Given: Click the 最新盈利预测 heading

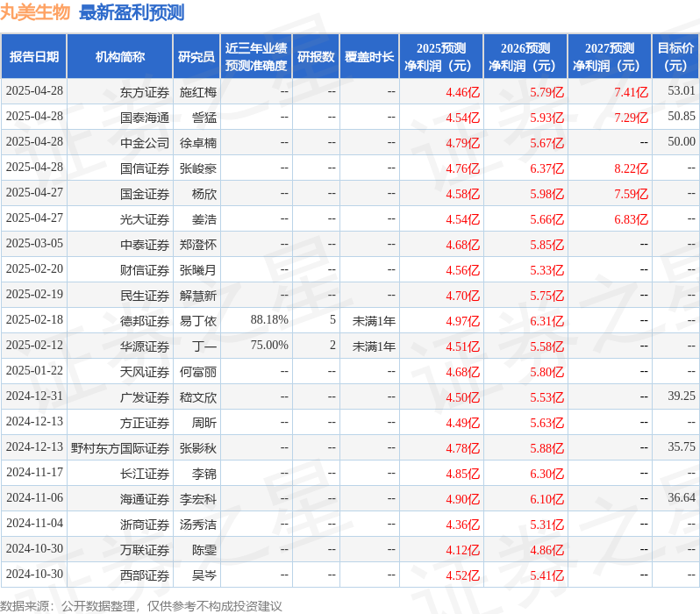Looking at the screenshot, I should pos(132,12).
